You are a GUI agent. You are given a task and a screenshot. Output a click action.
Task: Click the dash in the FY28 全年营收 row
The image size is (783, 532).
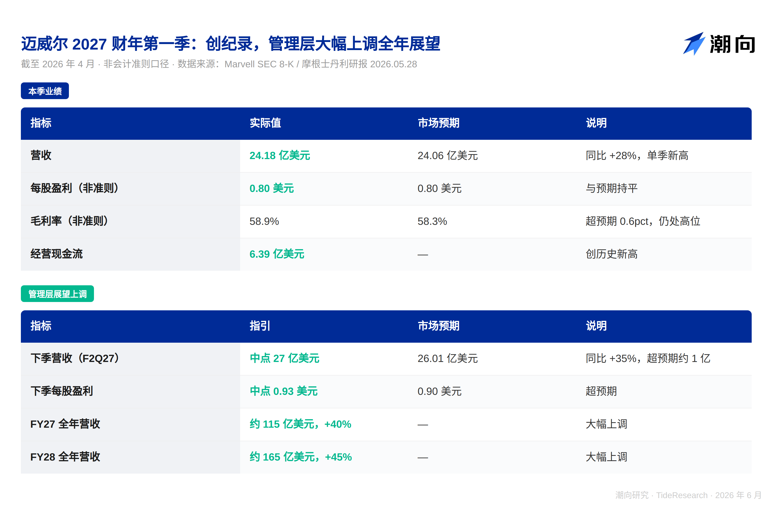(x=423, y=458)
